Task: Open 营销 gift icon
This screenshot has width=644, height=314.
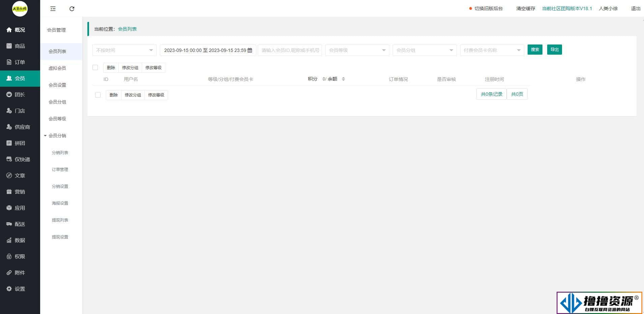Action: pos(9,192)
